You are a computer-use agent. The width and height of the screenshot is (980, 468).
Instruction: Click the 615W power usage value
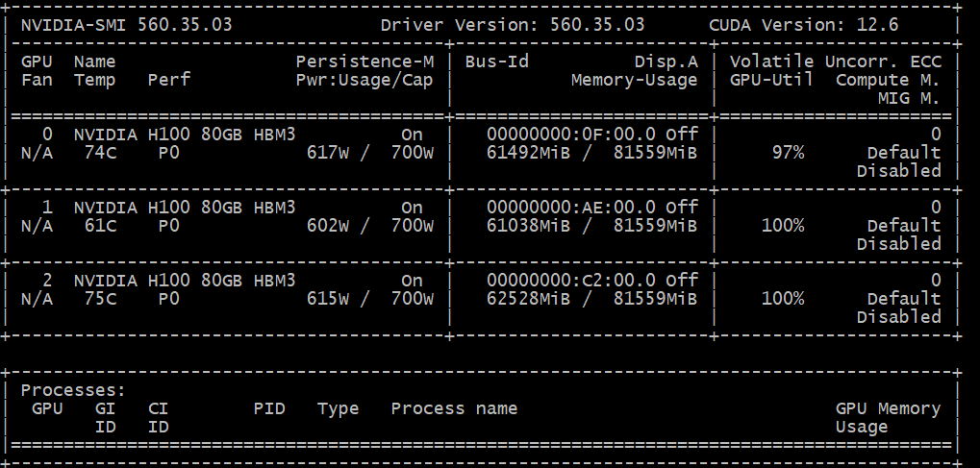pos(328,299)
